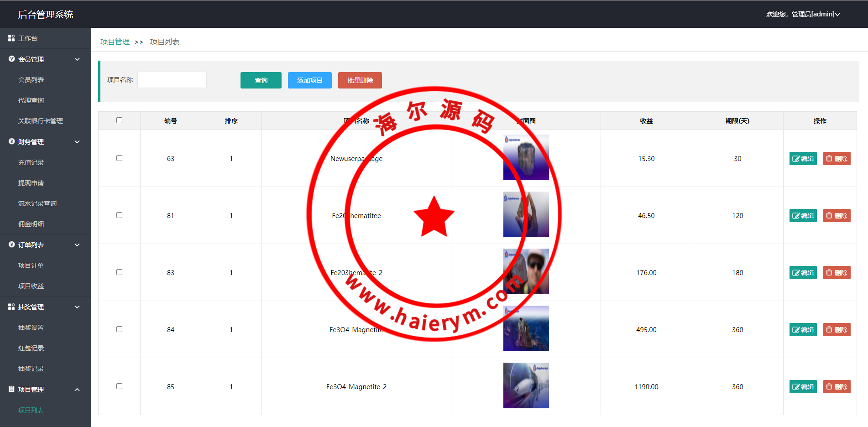This screenshot has height=427, width=868.
Task: Click the 项目管理 sidebar icon
Action: 11,389
